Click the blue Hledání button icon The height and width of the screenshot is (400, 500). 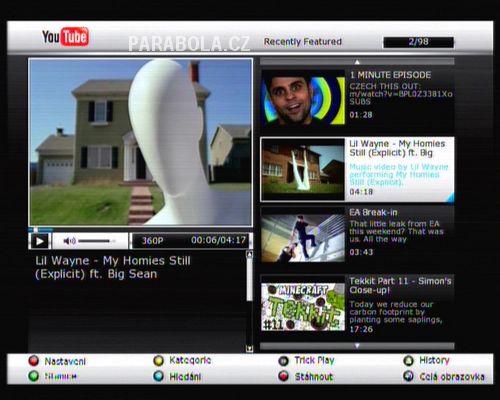[x=158, y=376]
